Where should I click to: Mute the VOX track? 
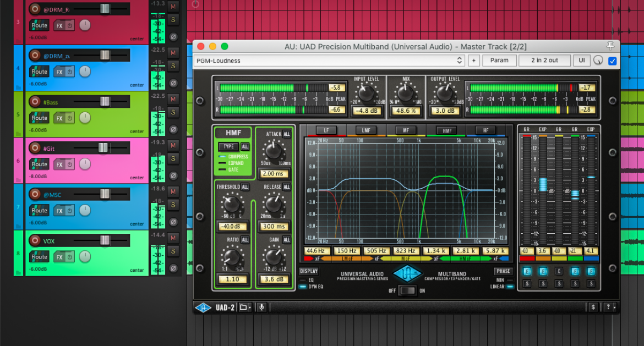click(173, 238)
